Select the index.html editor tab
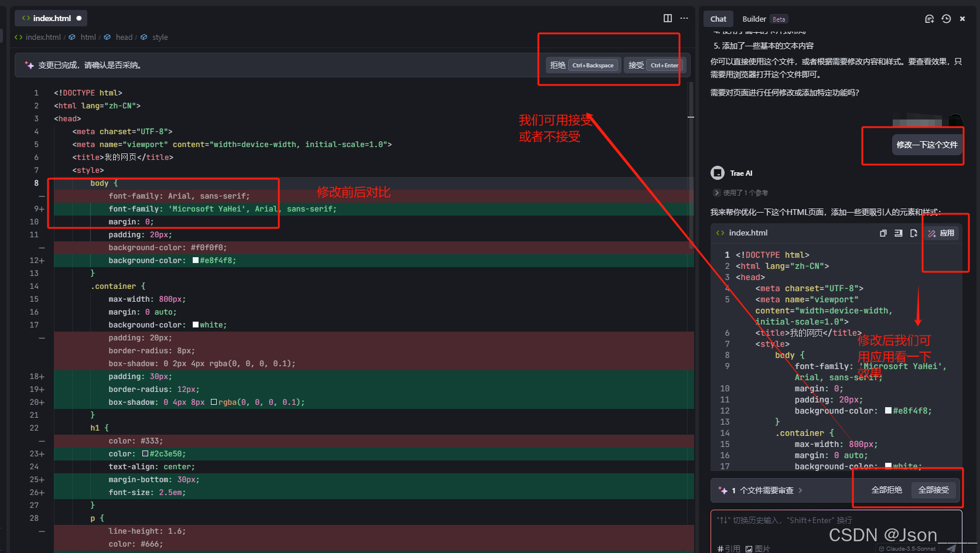The image size is (980, 553). click(x=52, y=18)
